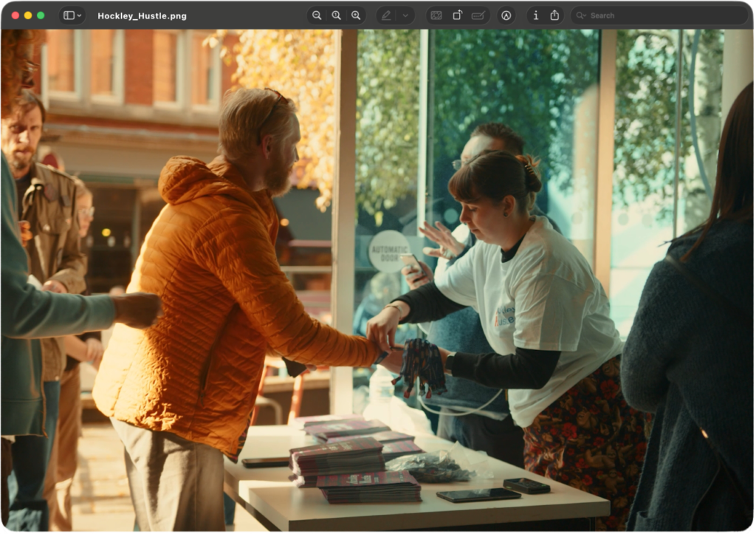Enter full screen with the green button
Image resolution: width=756 pixels, height=534 pixels.
41,16
